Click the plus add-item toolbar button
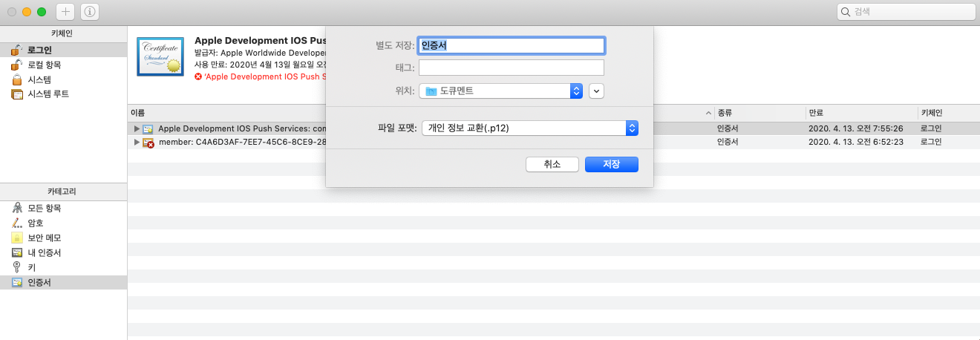980x340 pixels. 65,12
